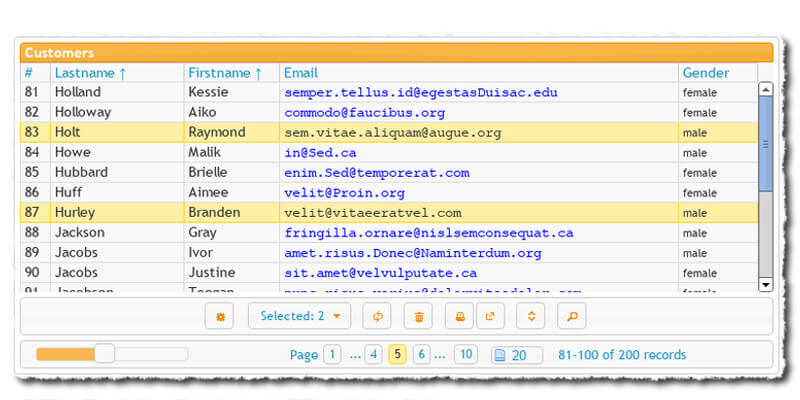Go to page 1 in pagination
800x400 pixels.
[332, 354]
